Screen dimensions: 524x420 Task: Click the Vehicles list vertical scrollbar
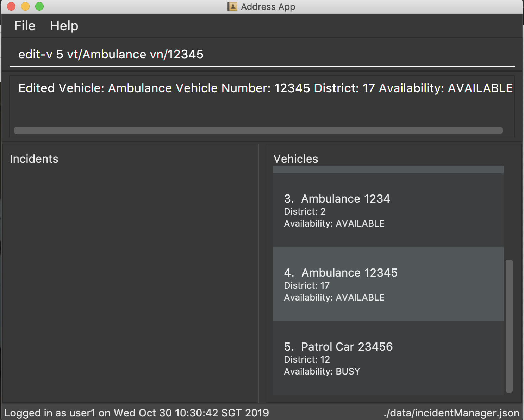pos(509,326)
